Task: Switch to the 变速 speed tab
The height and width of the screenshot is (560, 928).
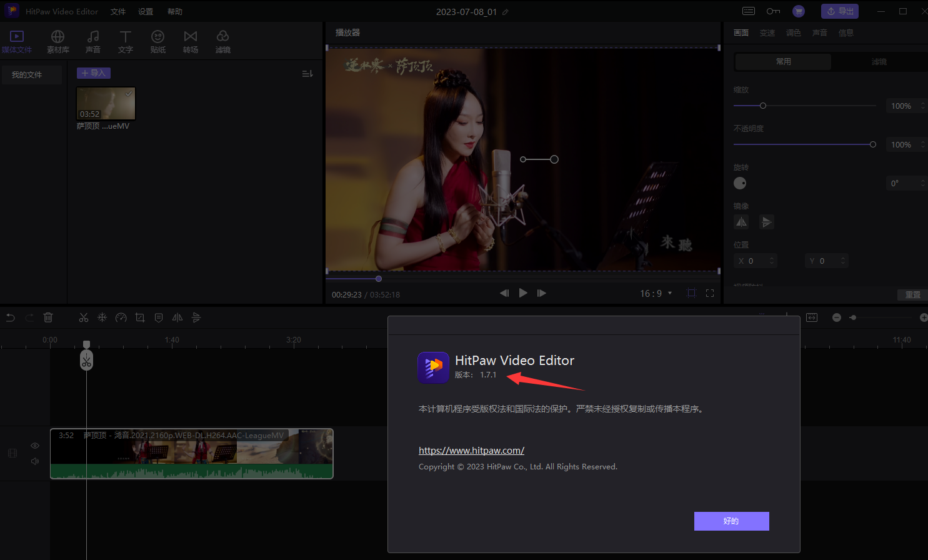Action: [x=767, y=32]
